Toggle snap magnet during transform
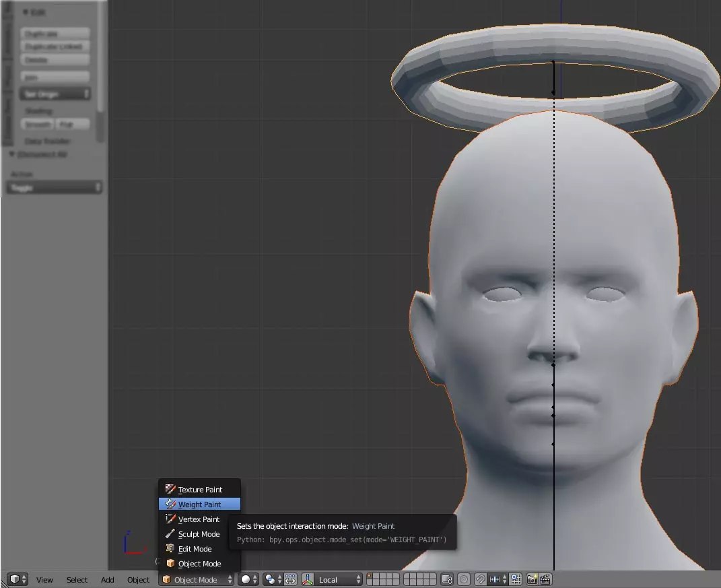Viewport: 721px width, 588px height. click(481, 579)
